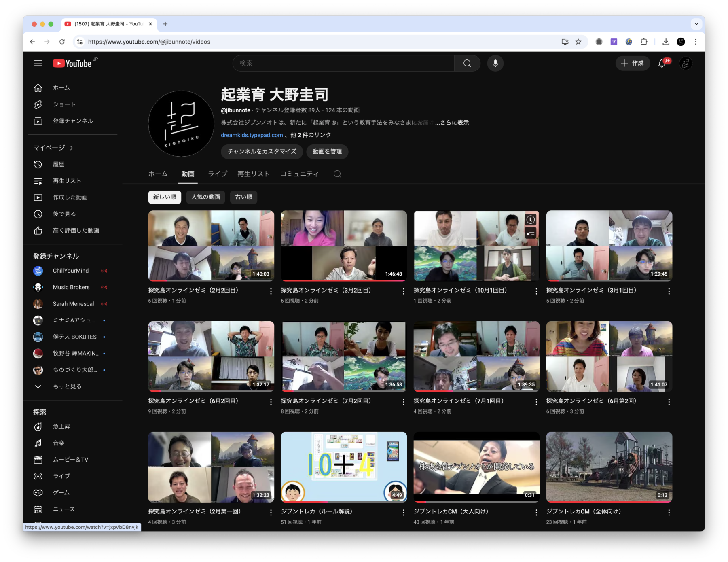Expand もっと見る in subscriptions list

pyautogui.click(x=67, y=386)
